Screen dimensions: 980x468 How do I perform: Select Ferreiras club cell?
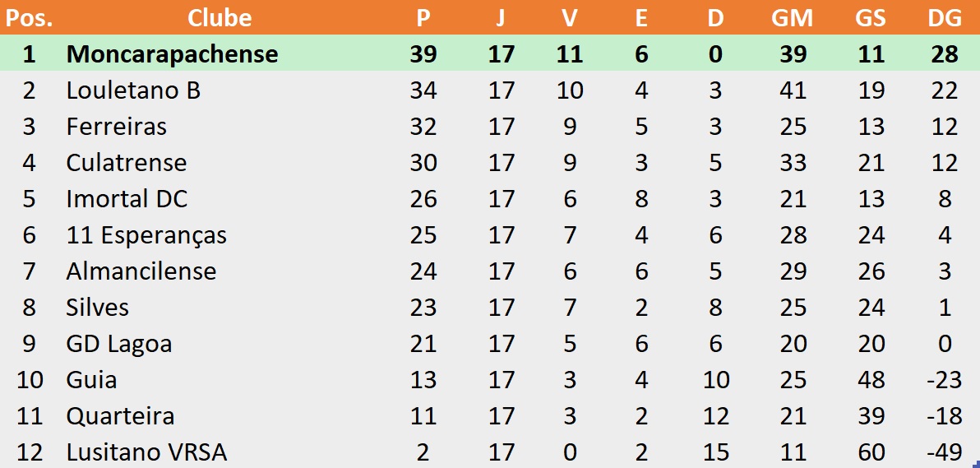click(116, 127)
